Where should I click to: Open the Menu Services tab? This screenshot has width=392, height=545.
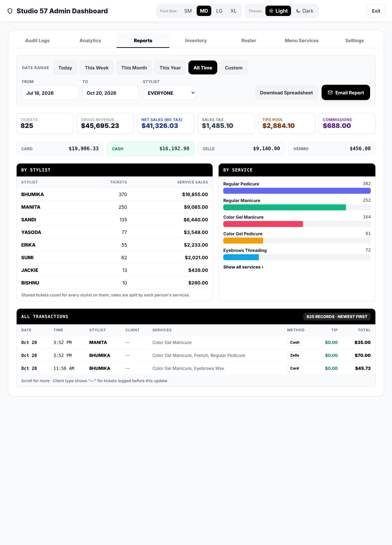302,41
